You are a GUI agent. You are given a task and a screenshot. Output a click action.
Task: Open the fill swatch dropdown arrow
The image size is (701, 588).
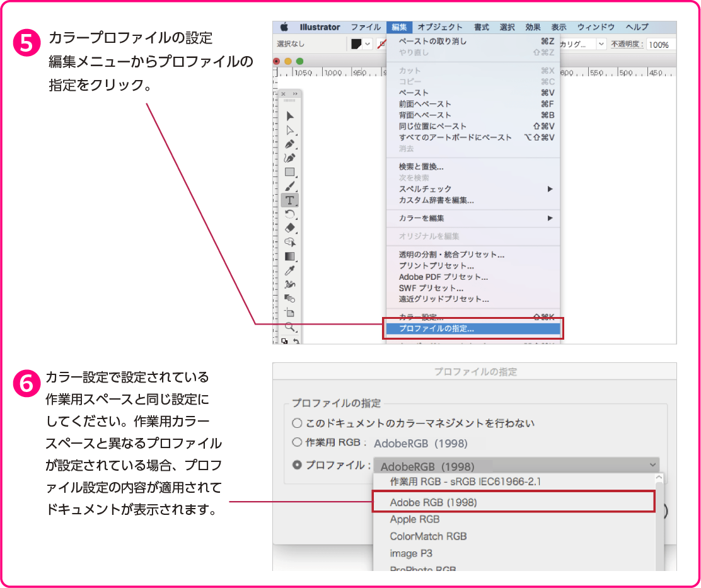click(x=368, y=44)
